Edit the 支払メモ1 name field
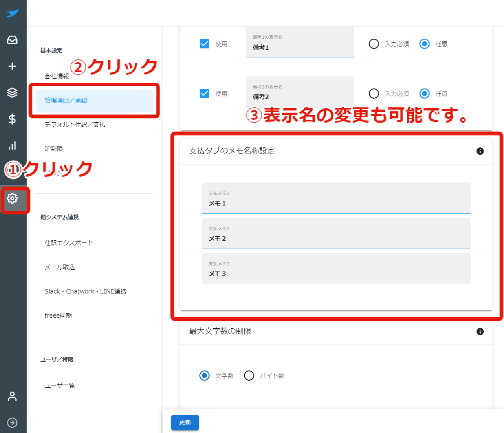The height and width of the screenshot is (433, 504). (336, 198)
